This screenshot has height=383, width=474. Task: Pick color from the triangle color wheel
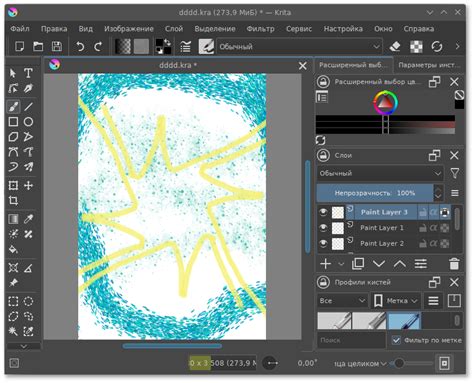pos(385,102)
